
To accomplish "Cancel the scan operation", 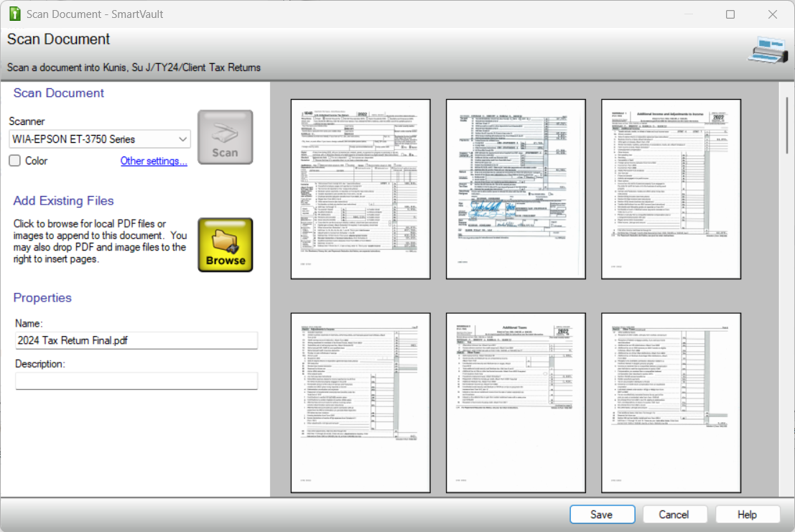I will 674,514.
